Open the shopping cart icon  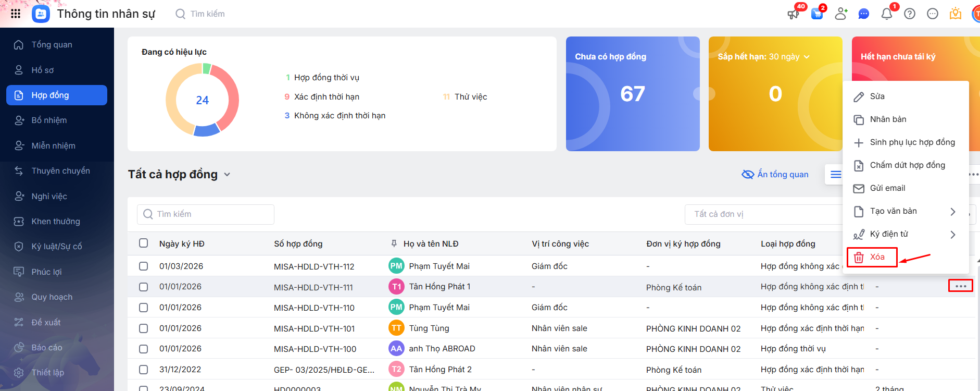coord(817,14)
